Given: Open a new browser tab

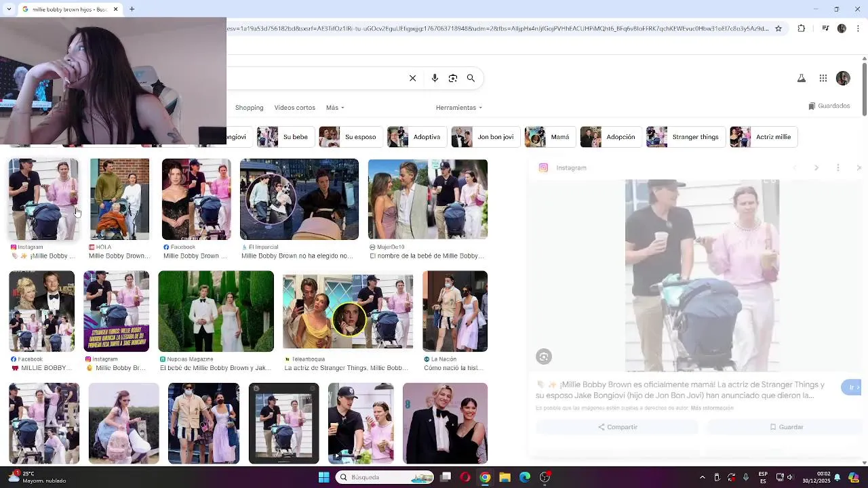Looking at the screenshot, I should coord(132,9).
